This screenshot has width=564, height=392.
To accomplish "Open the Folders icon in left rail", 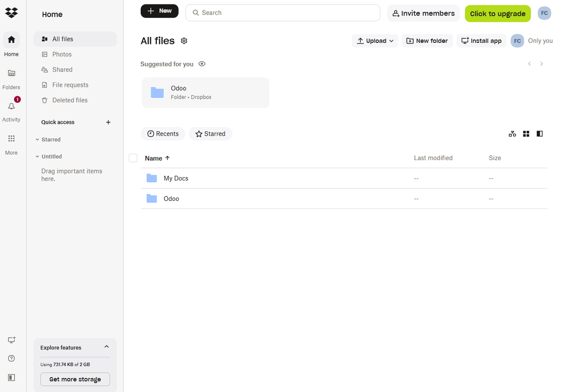I will (x=11, y=73).
